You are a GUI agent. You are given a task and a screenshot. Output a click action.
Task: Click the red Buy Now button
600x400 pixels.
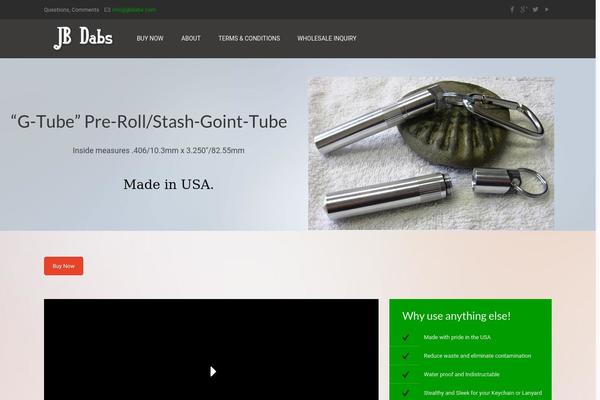pyautogui.click(x=64, y=266)
